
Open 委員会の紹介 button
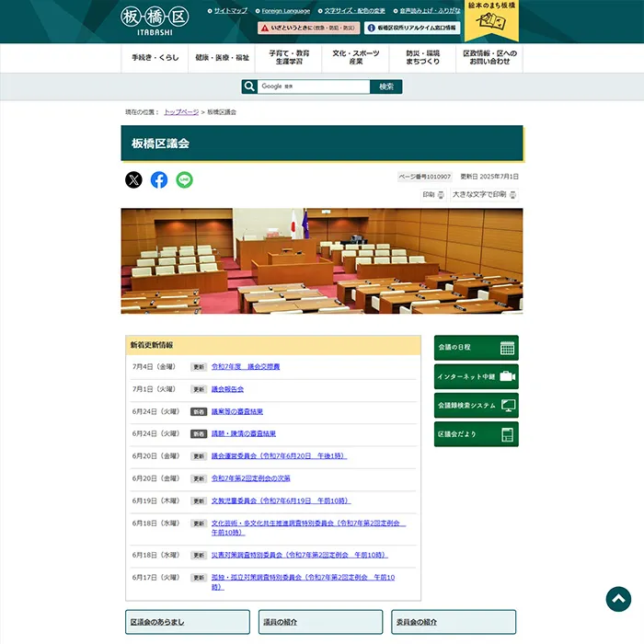pos(454,622)
